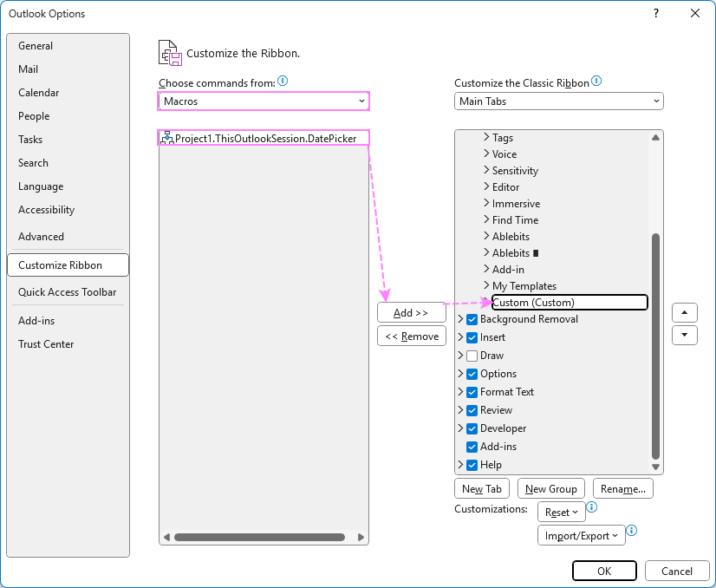Uncheck the Add-ins tab checkbox
716x588 pixels.
[x=472, y=447]
